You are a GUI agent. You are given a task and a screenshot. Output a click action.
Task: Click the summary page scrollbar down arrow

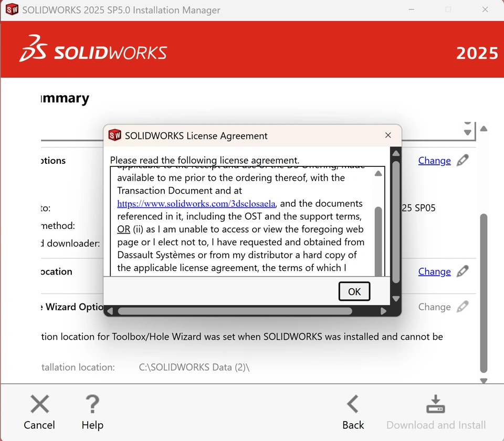tap(484, 381)
